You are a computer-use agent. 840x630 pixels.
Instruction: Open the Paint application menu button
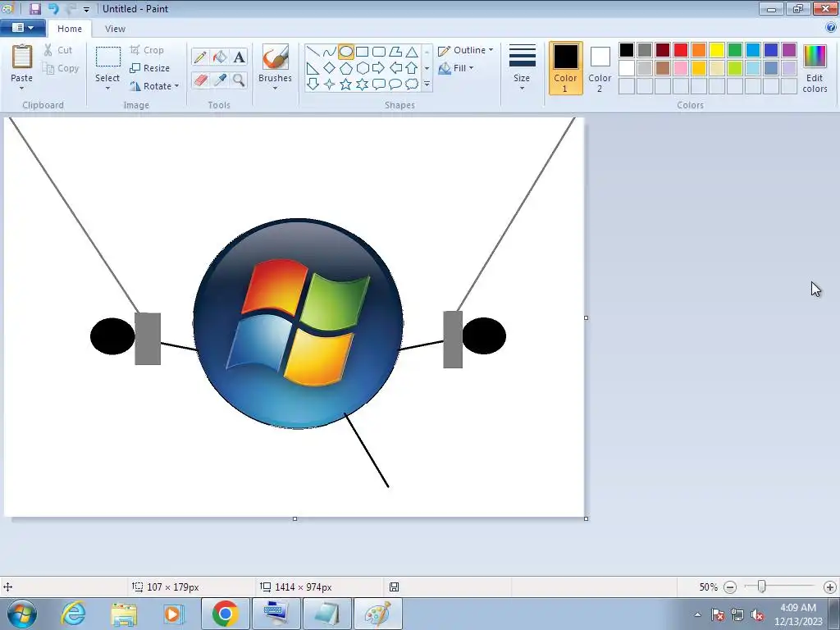coord(22,28)
